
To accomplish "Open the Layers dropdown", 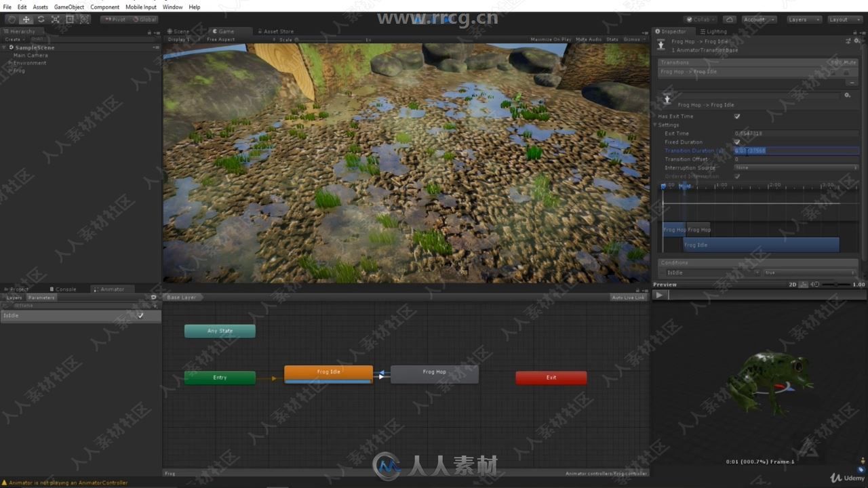I will pyautogui.click(x=804, y=20).
